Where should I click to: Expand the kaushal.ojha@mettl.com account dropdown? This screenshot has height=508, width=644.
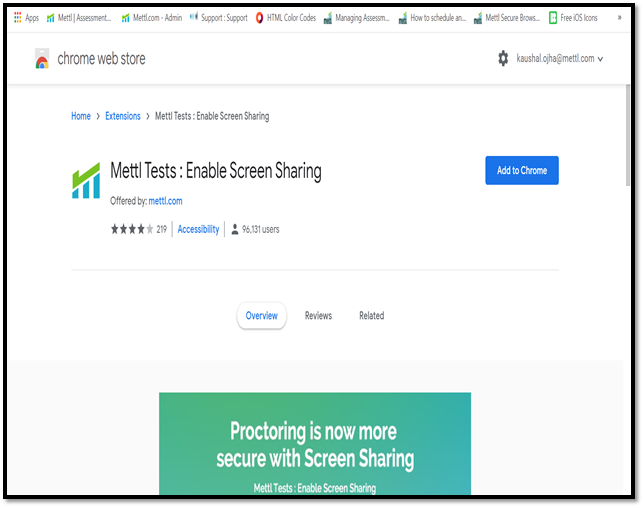[x=559, y=59]
